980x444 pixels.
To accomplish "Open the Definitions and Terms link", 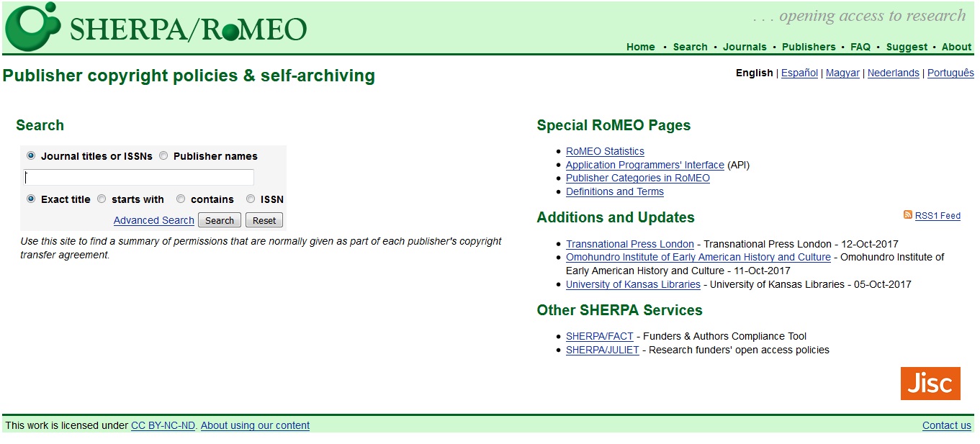I will coord(615,191).
